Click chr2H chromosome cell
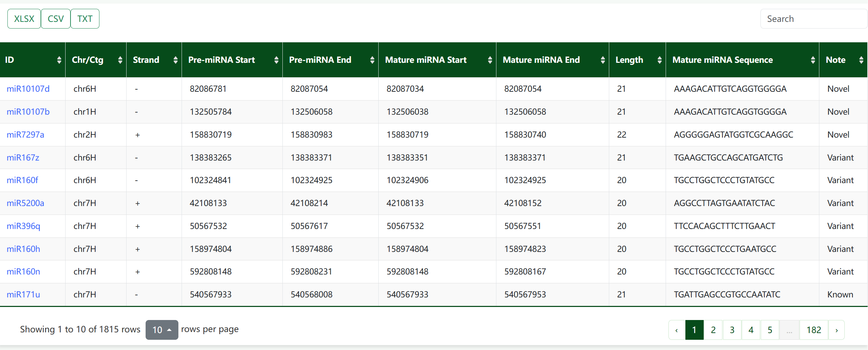Screen dimensions: 868x350 tap(96, 135)
